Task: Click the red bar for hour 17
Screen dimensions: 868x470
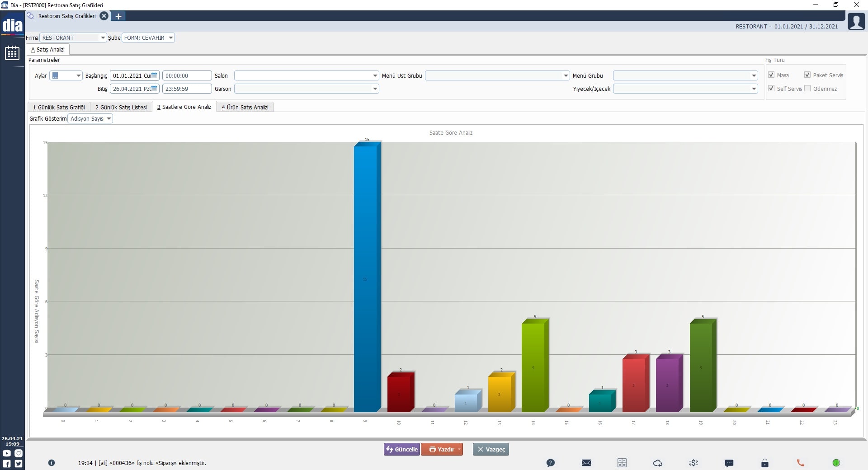Action: pyautogui.click(x=636, y=383)
